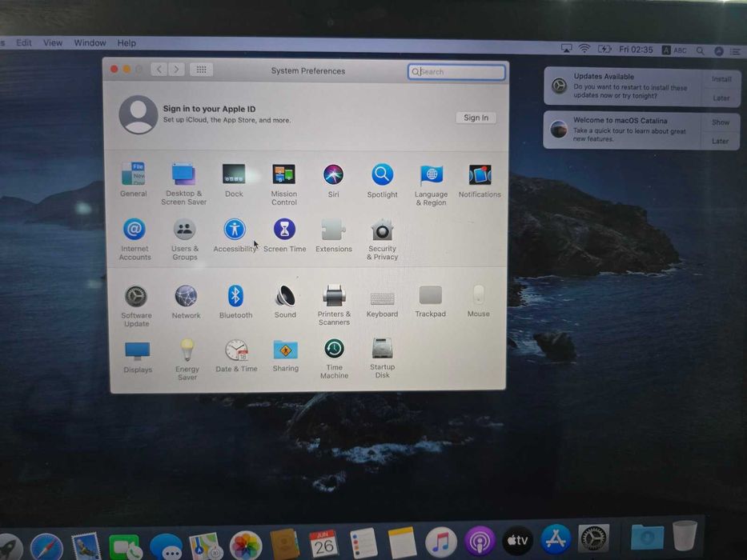Launch FaceTime from the Dock
747x560 pixels.
[x=126, y=546]
